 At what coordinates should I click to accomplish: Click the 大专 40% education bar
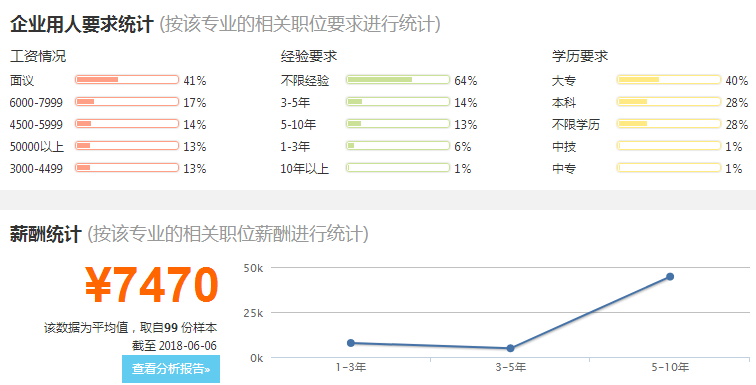pos(669,80)
